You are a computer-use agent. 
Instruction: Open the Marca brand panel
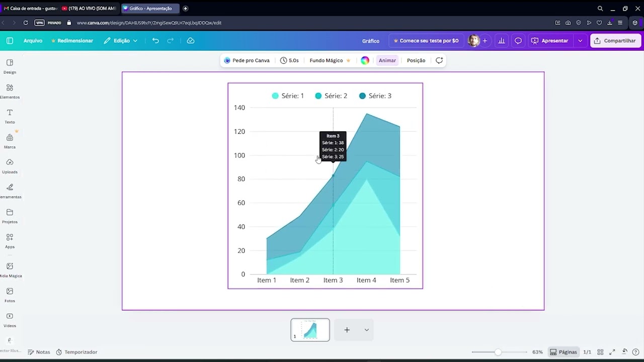click(x=10, y=141)
